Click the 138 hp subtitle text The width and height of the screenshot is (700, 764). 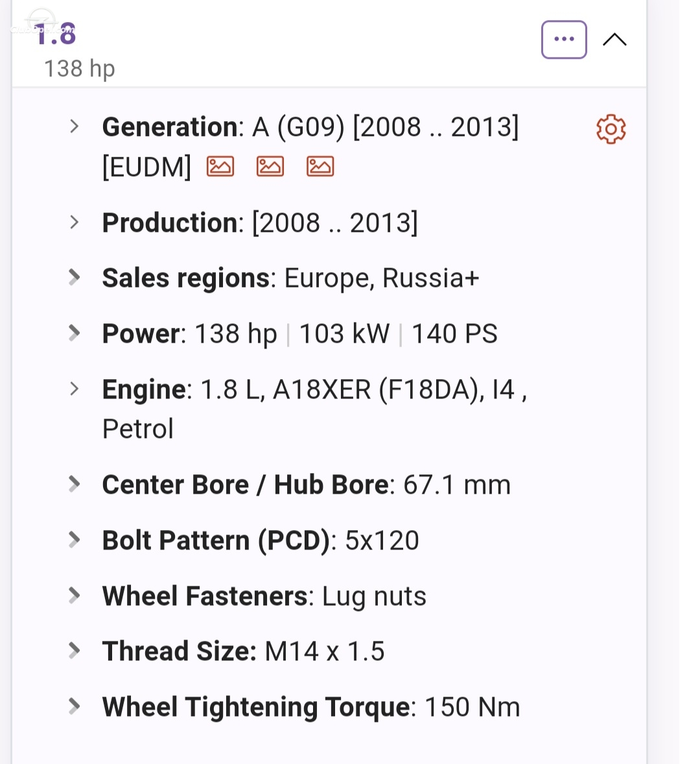[x=80, y=69]
